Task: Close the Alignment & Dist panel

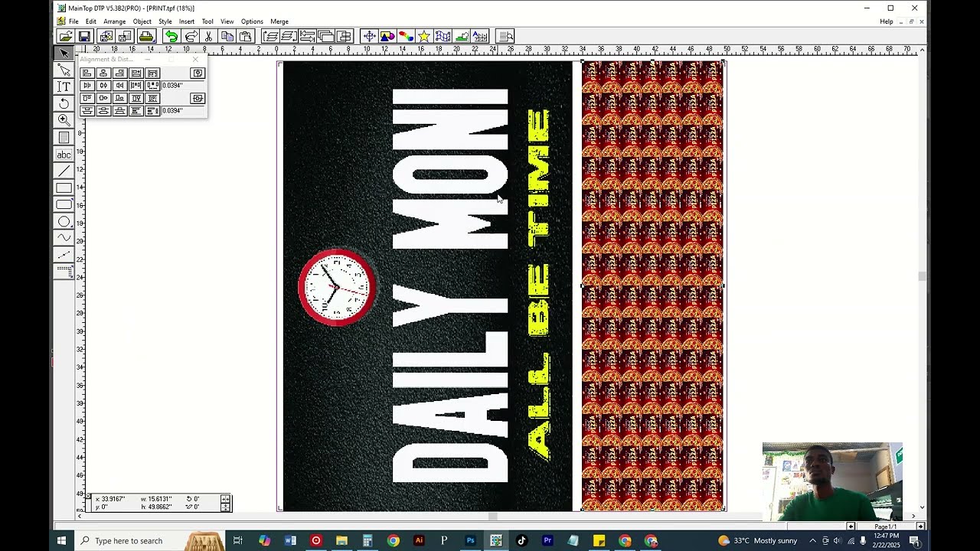Action: point(195,59)
